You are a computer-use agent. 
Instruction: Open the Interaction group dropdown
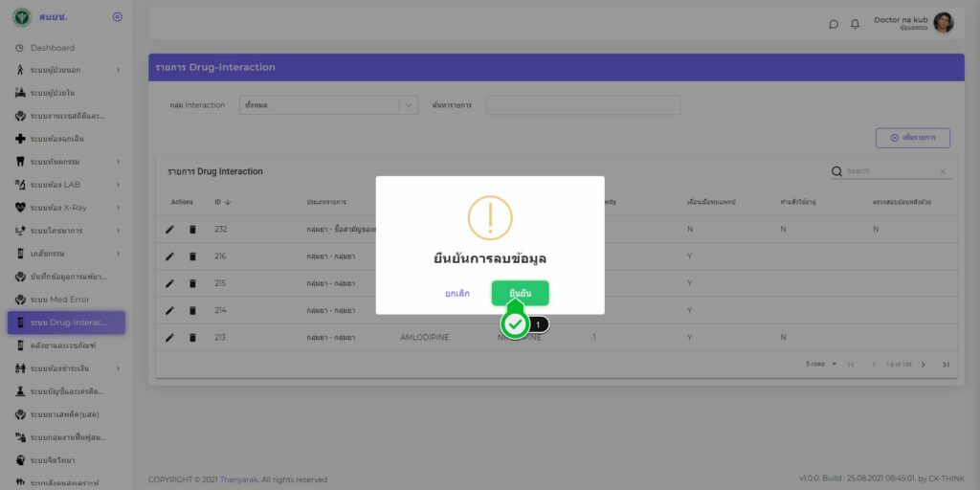coord(328,105)
